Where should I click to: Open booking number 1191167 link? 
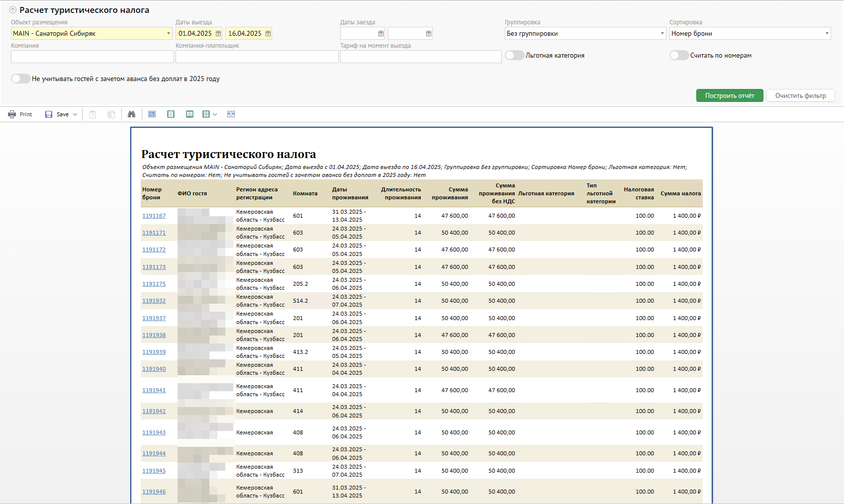tap(154, 216)
